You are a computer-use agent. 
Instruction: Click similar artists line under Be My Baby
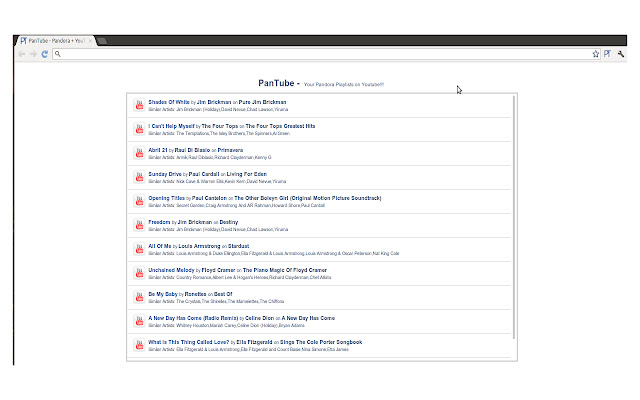pos(216,302)
